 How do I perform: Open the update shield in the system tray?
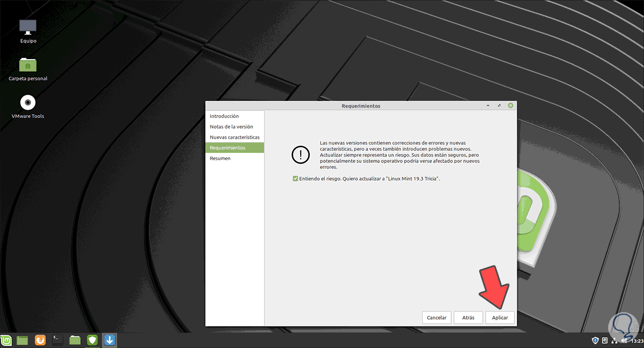click(x=595, y=340)
